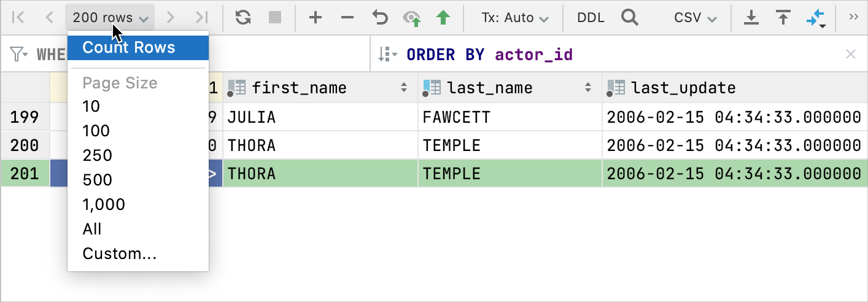Screen dimensions: 868x302
Task: Jump to the last page
Action: click(201, 17)
